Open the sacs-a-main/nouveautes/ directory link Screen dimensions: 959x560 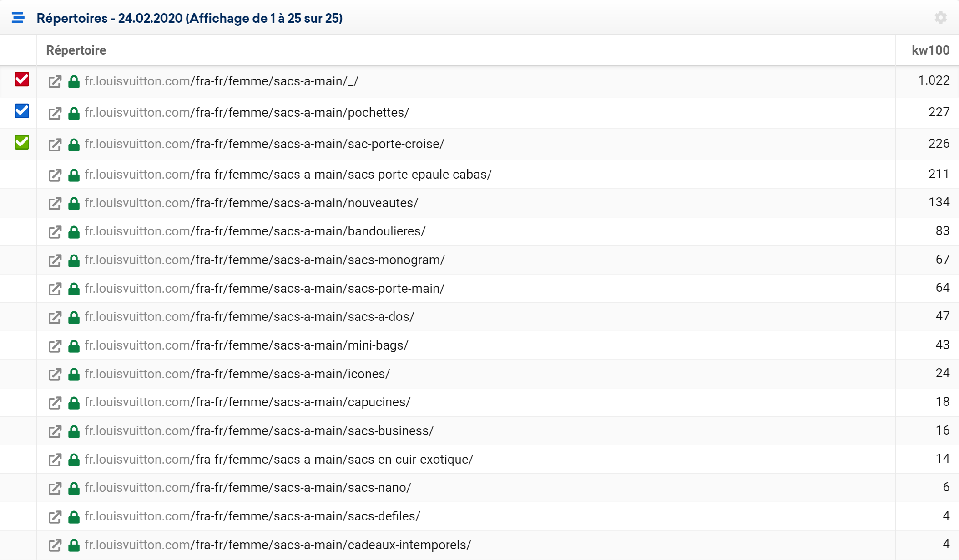pyautogui.click(x=252, y=203)
